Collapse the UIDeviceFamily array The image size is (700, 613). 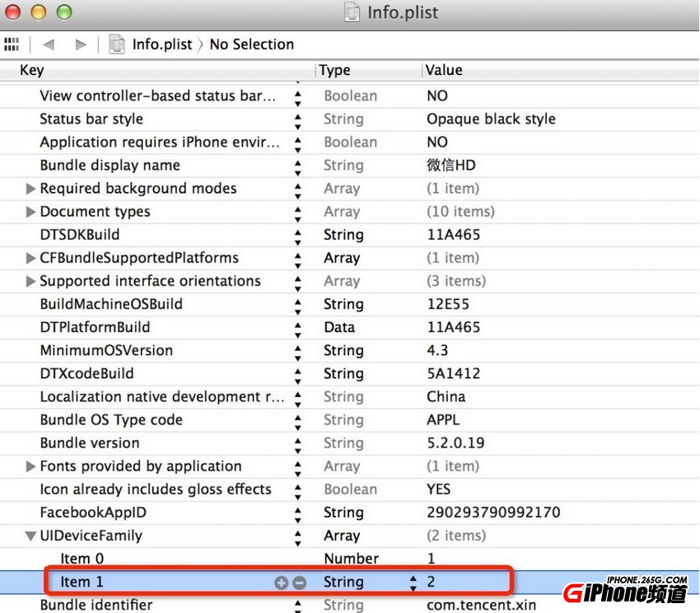coord(31,536)
